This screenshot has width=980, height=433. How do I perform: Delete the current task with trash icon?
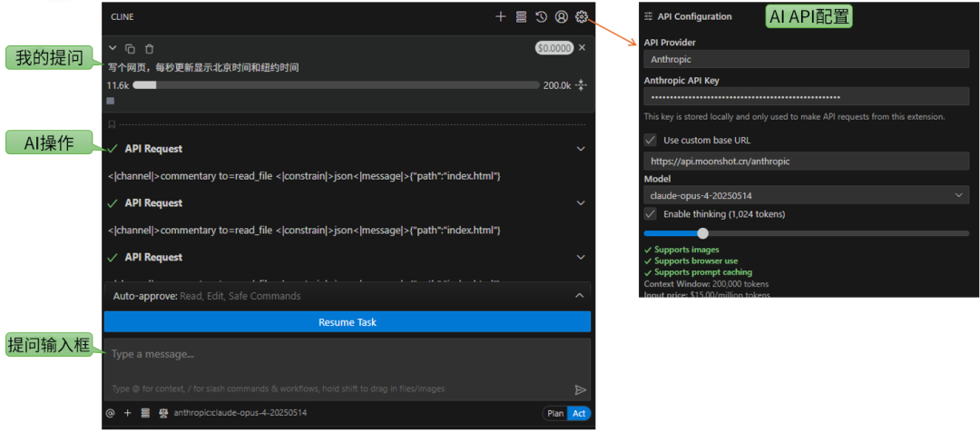click(x=150, y=48)
